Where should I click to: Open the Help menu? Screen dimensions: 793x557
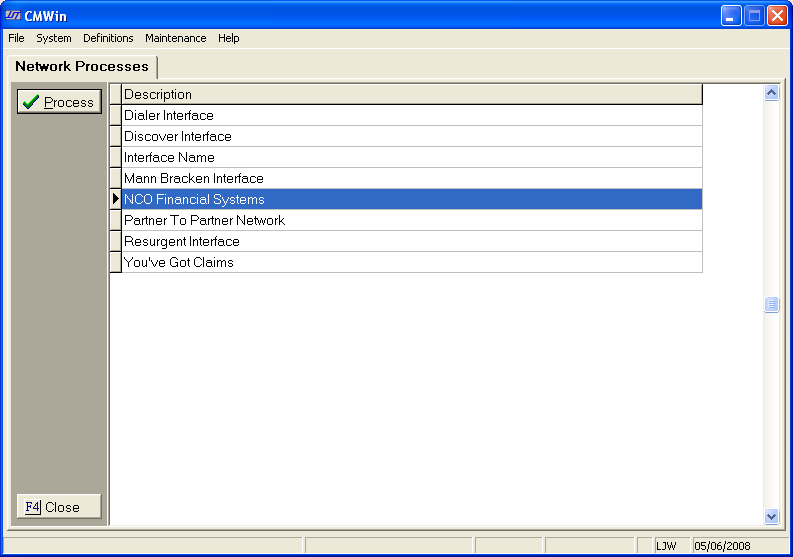point(229,38)
